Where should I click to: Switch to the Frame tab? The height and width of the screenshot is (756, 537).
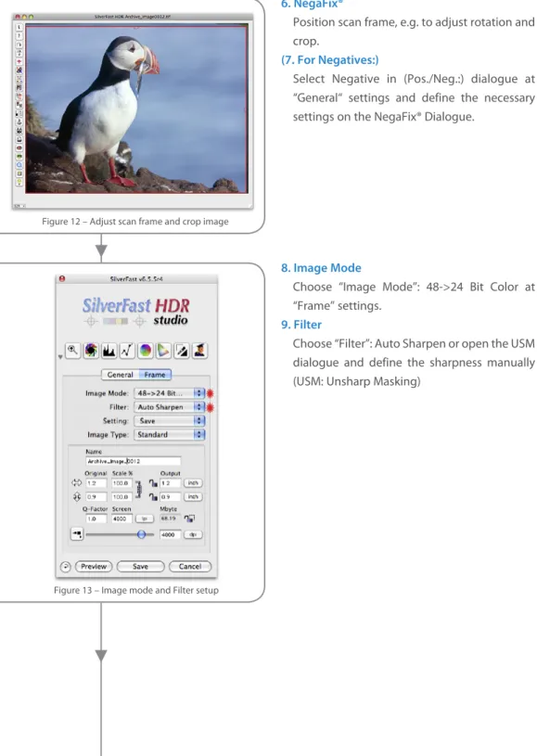point(155,375)
